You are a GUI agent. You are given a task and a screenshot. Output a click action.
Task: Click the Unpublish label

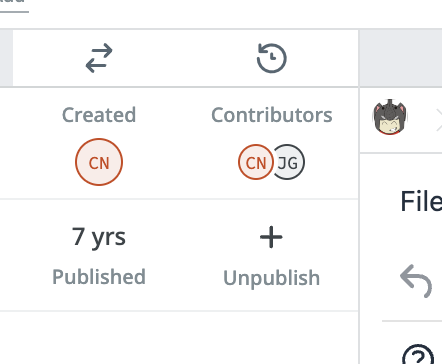coord(271,278)
